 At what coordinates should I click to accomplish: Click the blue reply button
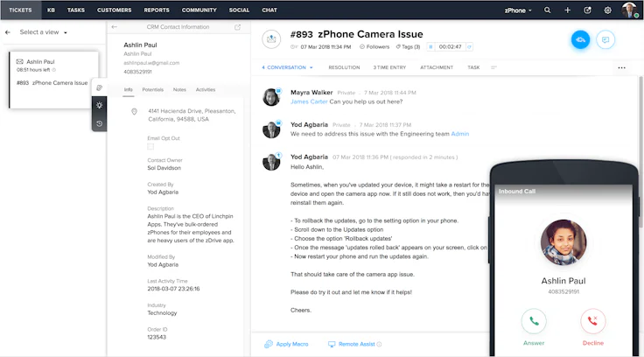(580, 39)
